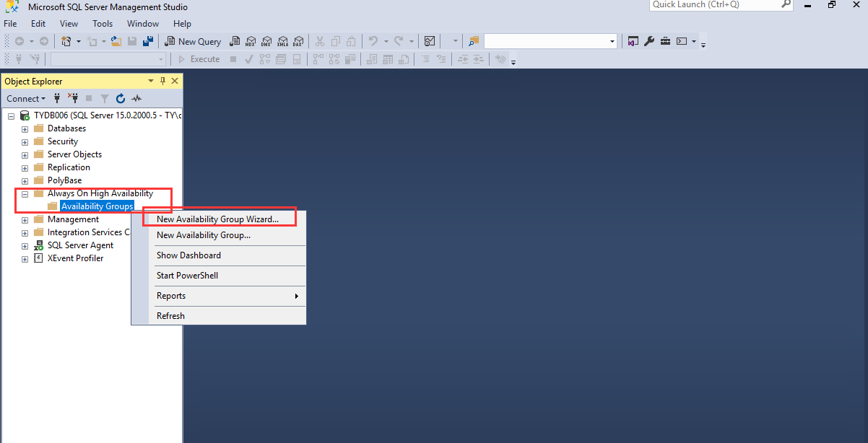
Task: Toggle the auto-hide pin on Object Explorer
Action: (x=163, y=82)
